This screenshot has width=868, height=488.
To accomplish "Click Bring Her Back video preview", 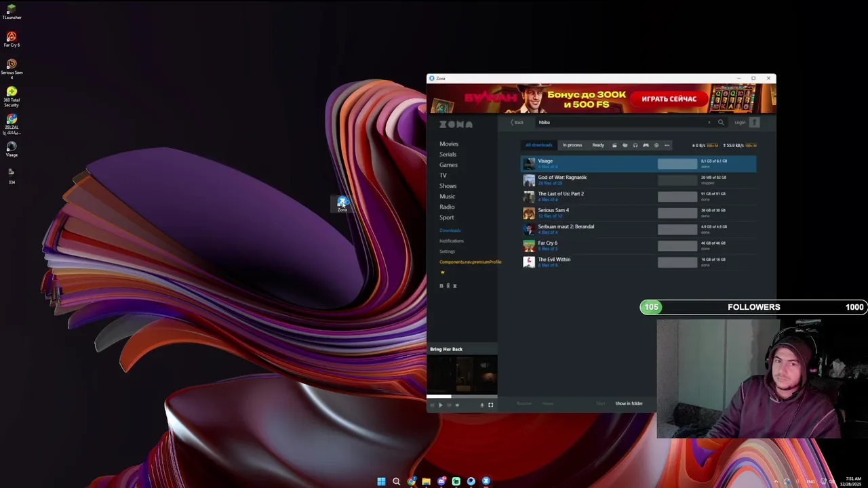I will [x=462, y=374].
